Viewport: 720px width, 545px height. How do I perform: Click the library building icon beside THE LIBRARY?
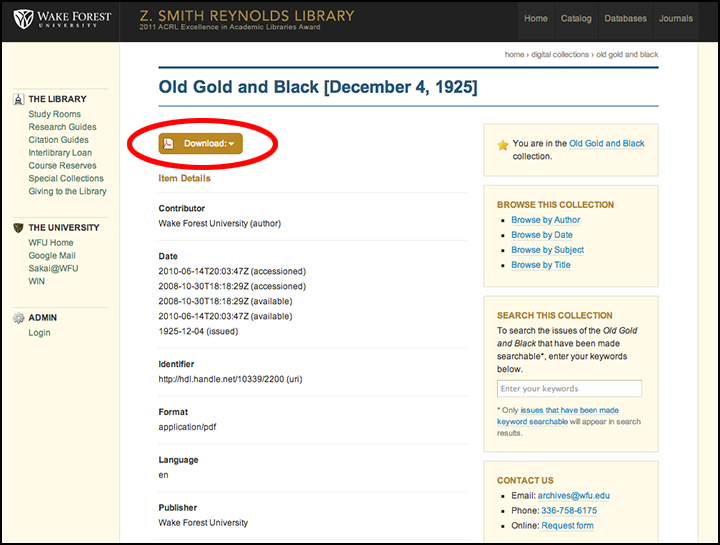pyautogui.click(x=18, y=99)
